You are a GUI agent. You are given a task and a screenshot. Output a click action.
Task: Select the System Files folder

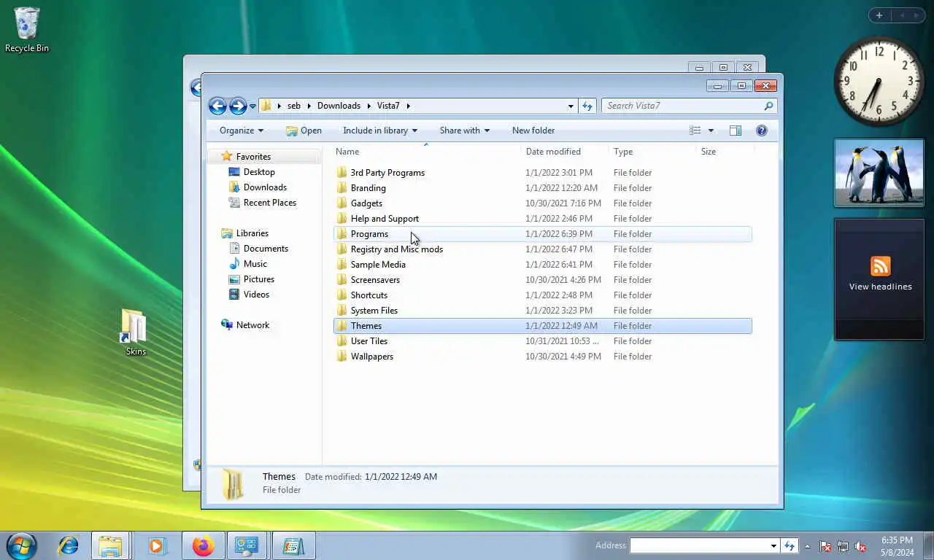[x=374, y=311]
